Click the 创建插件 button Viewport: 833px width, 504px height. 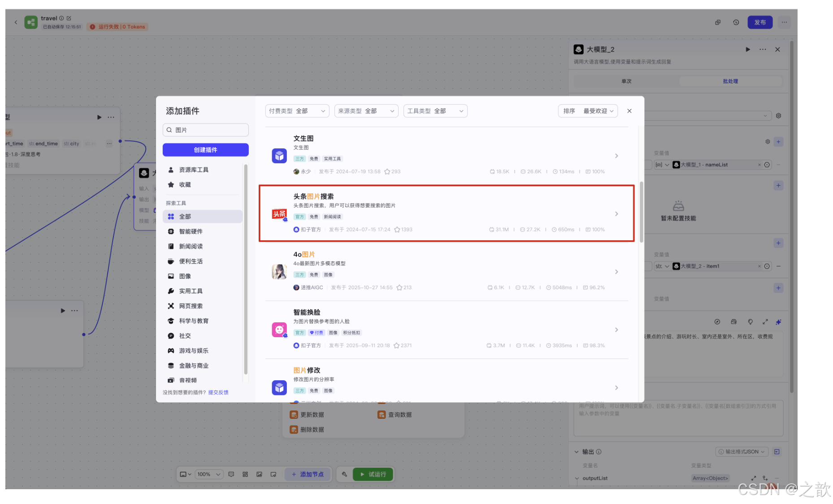pos(205,150)
